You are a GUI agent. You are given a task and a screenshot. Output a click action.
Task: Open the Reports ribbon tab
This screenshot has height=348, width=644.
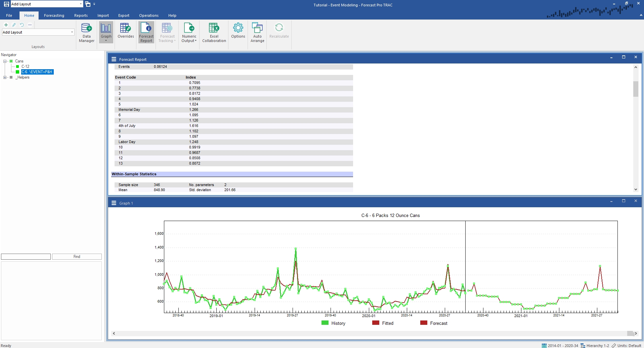pyautogui.click(x=81, y=15)
